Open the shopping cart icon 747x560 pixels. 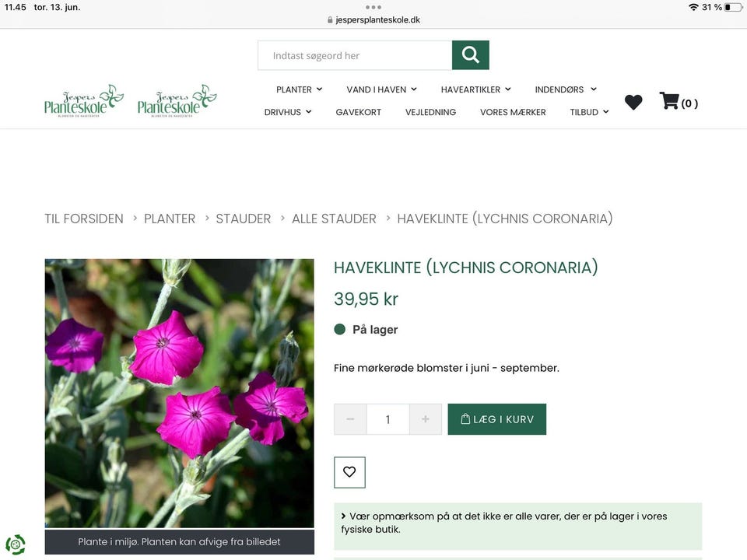click(668, 101)
